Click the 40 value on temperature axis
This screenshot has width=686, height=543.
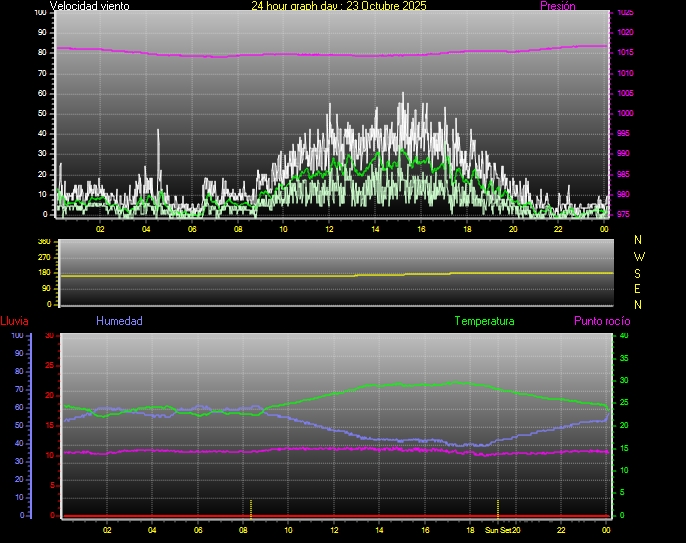click(x=624, y=336)
